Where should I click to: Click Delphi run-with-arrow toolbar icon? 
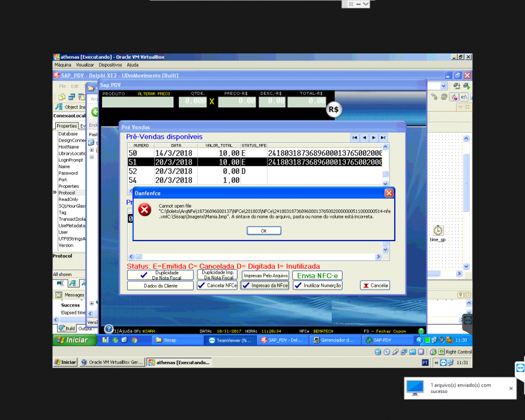[x=466, y=86]
